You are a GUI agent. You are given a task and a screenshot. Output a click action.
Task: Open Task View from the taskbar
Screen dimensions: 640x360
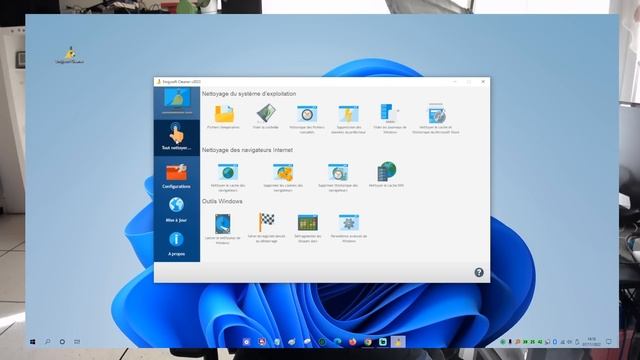pyautogui.click(x=77, y=342)
